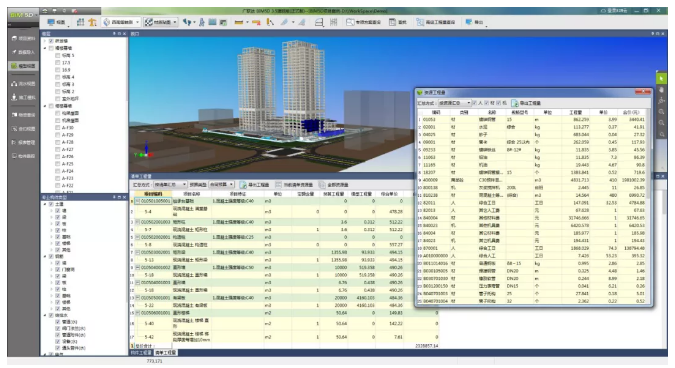Image resolution: width=675 pixels, height=368 pixels.
Task: Toggle the 材 checkbox in resource dialog
Action: tap(487, 103)
